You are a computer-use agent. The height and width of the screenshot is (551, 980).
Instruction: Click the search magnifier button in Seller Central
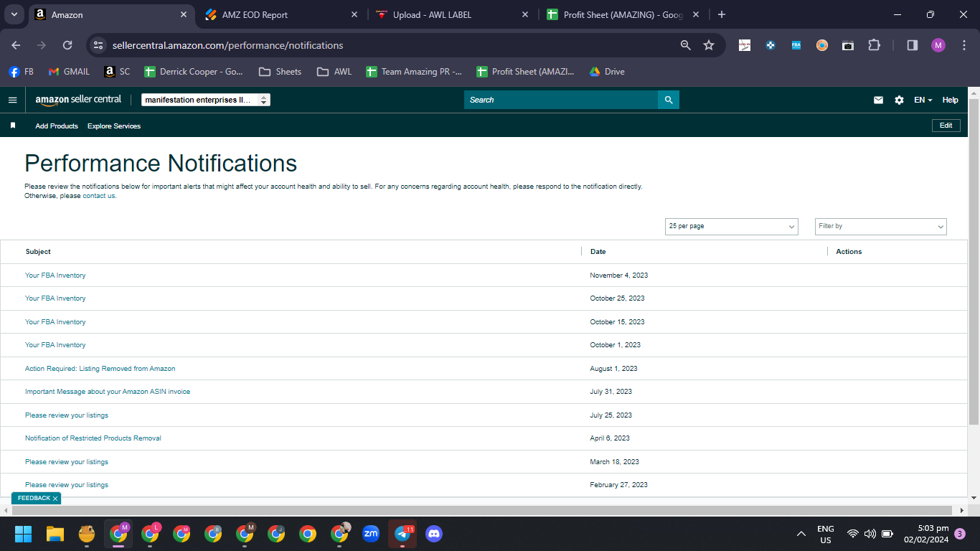pos(669,100)
